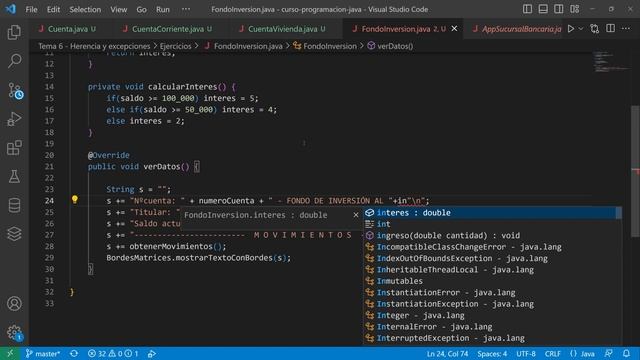Change encoding via UTF-8

point(526,353)
